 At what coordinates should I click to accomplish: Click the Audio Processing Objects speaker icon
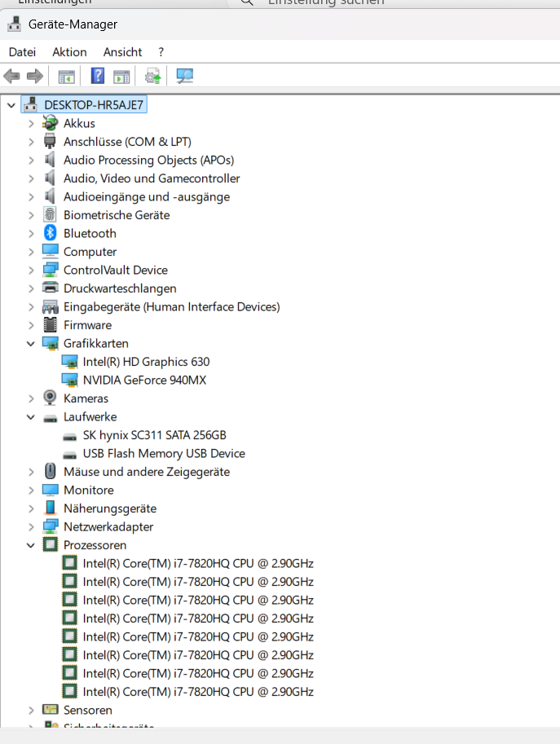coord(50,160)
